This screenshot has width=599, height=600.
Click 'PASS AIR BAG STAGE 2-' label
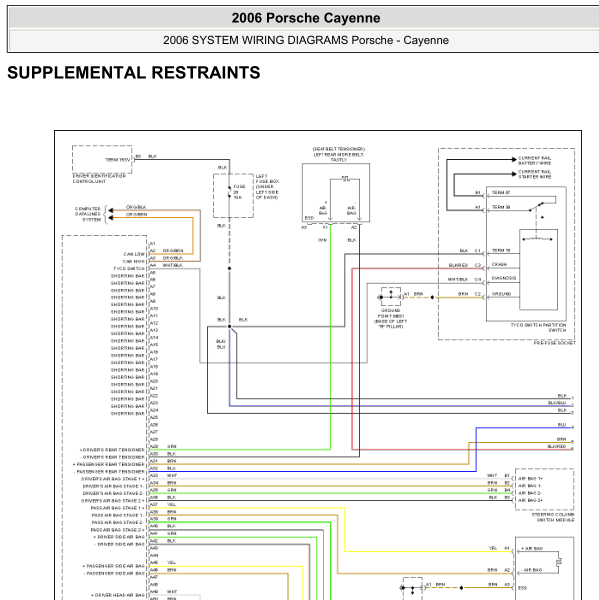coord(118,522)
